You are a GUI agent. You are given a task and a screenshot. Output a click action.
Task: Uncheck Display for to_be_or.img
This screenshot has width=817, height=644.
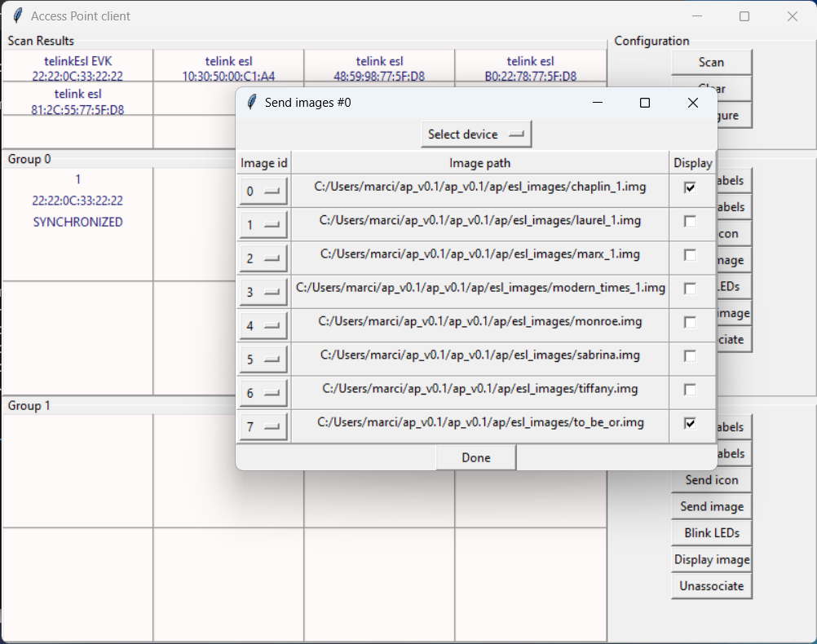(690, 423)
